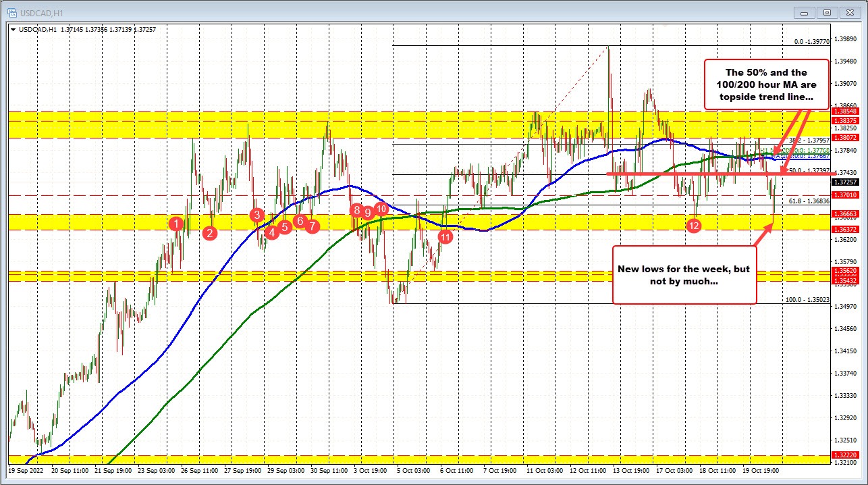Click the 19 Sep 2022 date label
This screenshot has height=485, width=868.
(26, 470)
